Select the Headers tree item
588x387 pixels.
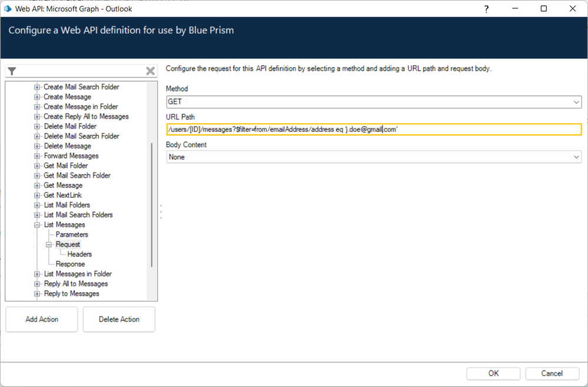pos(79,254)
